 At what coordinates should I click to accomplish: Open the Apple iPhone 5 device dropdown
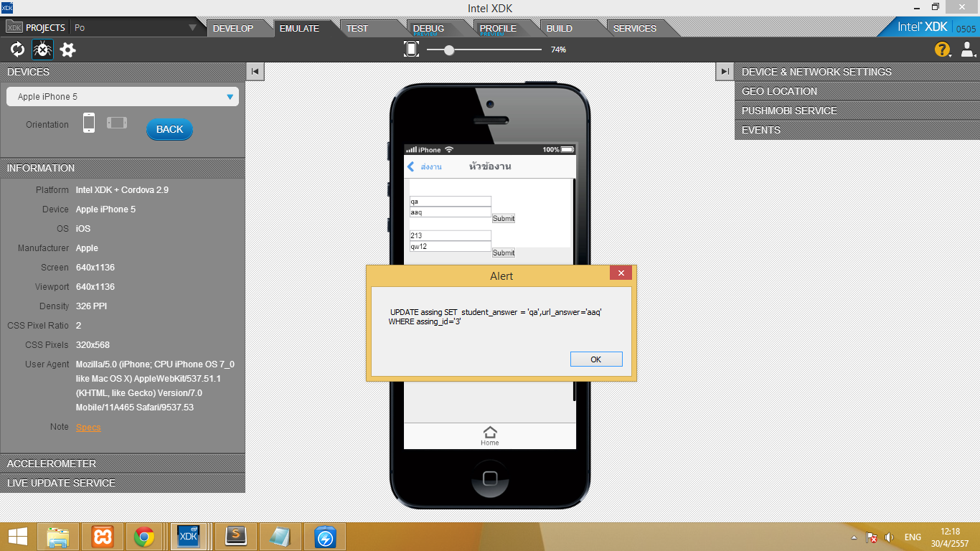[x=123, y=97]
